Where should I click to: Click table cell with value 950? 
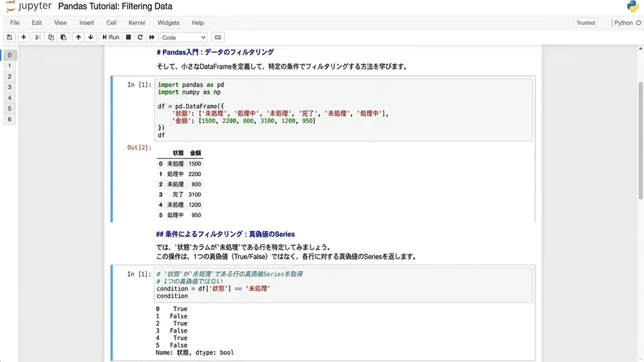pos(196,215)
